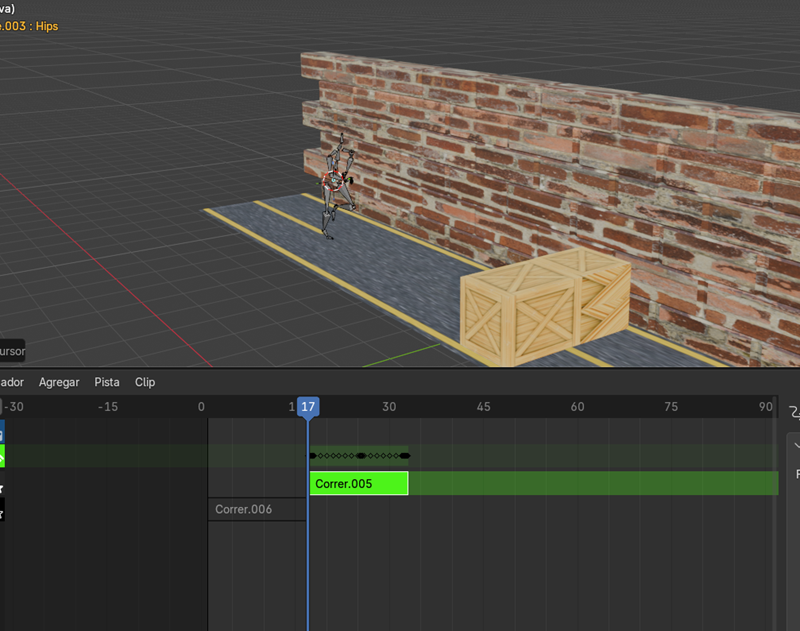
Task: Click the blue track header icon
Action: 3,432
